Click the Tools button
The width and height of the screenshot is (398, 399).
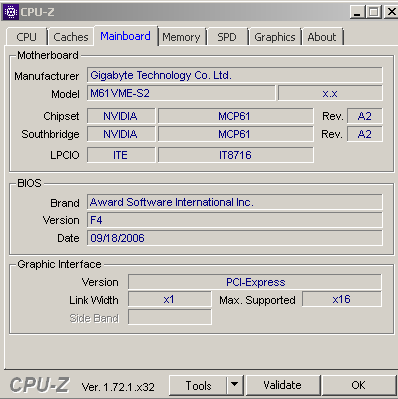[198, 386]
